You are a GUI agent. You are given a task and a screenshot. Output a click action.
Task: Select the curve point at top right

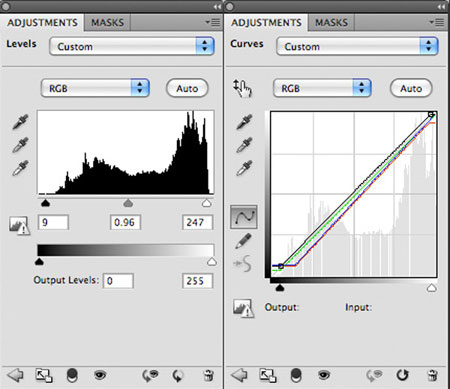click(x=431, y=114)
